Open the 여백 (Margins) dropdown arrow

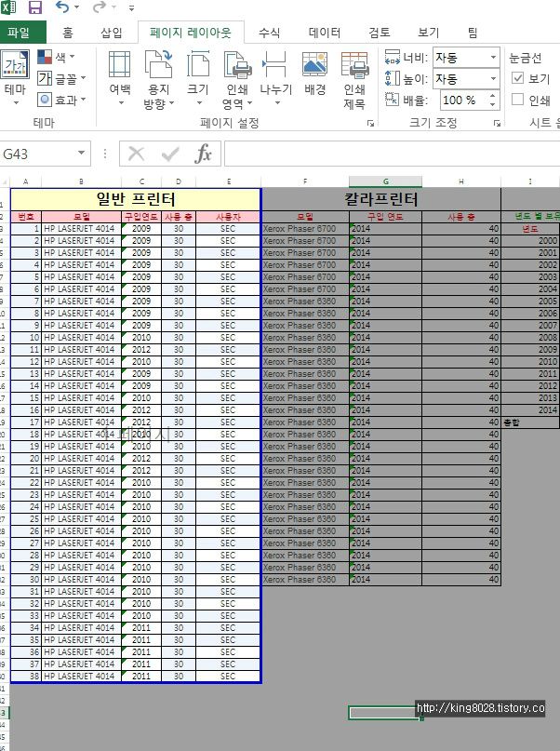click(x=120, y=102)
